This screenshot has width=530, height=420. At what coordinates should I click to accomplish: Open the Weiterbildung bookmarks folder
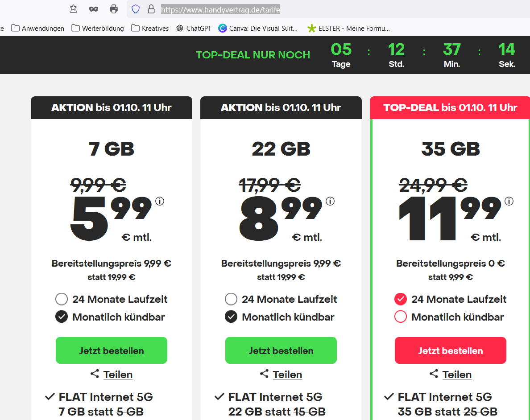[x=98, y=29]
